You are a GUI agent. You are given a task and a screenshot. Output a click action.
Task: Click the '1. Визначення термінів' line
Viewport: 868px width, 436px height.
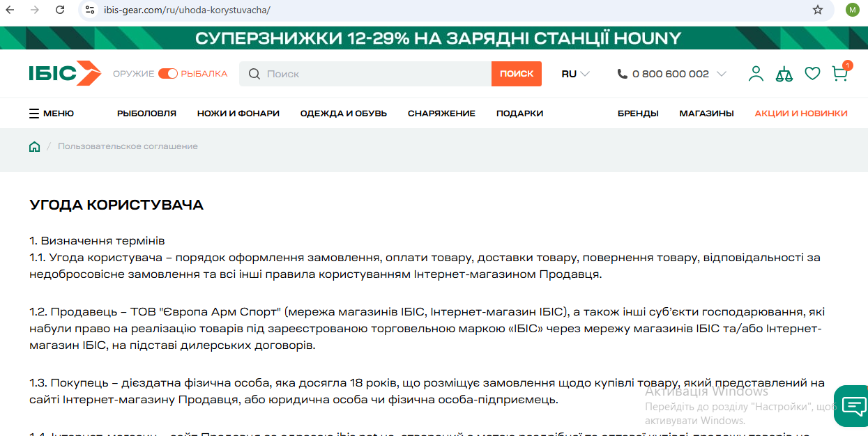pos(97,241)
